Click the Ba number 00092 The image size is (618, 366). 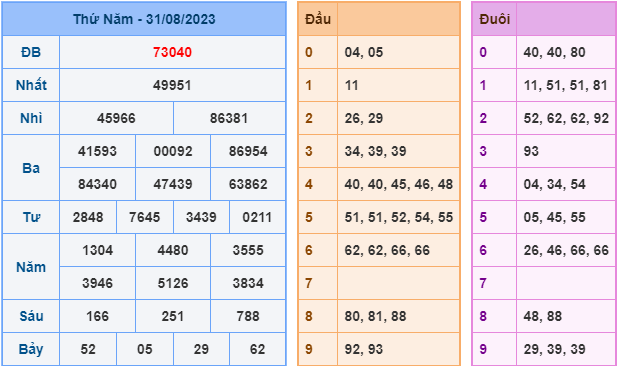click(x=173, y=151)
